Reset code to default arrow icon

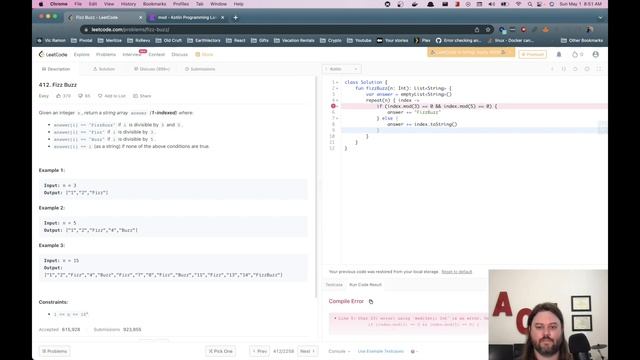coord(575,69)
